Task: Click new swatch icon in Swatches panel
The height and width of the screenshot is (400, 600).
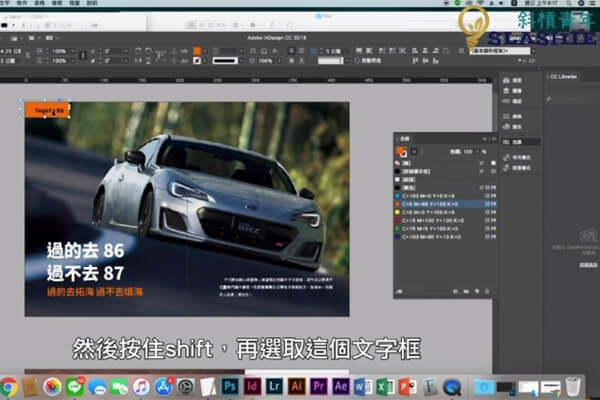Action: point(477,292)
